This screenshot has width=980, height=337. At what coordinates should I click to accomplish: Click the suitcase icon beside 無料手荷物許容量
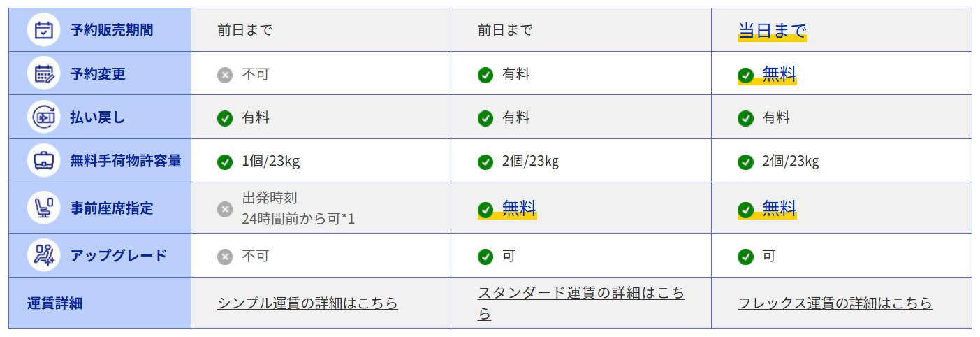coord(44,161)
